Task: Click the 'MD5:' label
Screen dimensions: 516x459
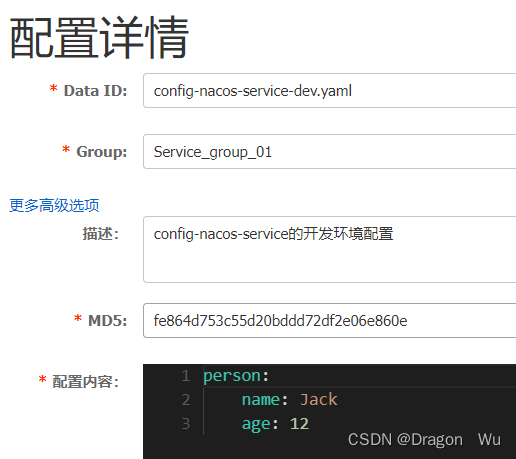Action: (107, 321)
